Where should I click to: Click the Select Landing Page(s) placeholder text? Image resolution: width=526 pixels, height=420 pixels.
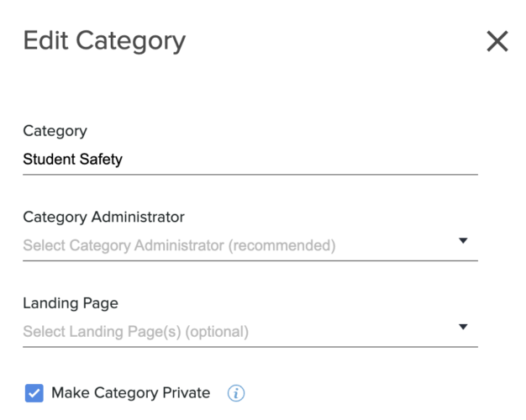(x=135, y=331)
